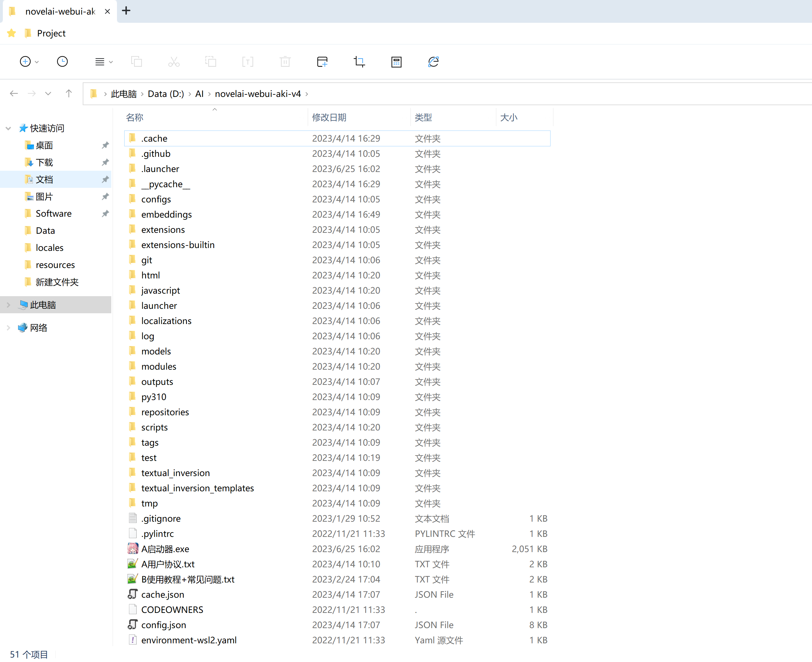Screen dimensions: 812x662
Task: Click the new window icon in toolbar
Action: pos(322,61)
